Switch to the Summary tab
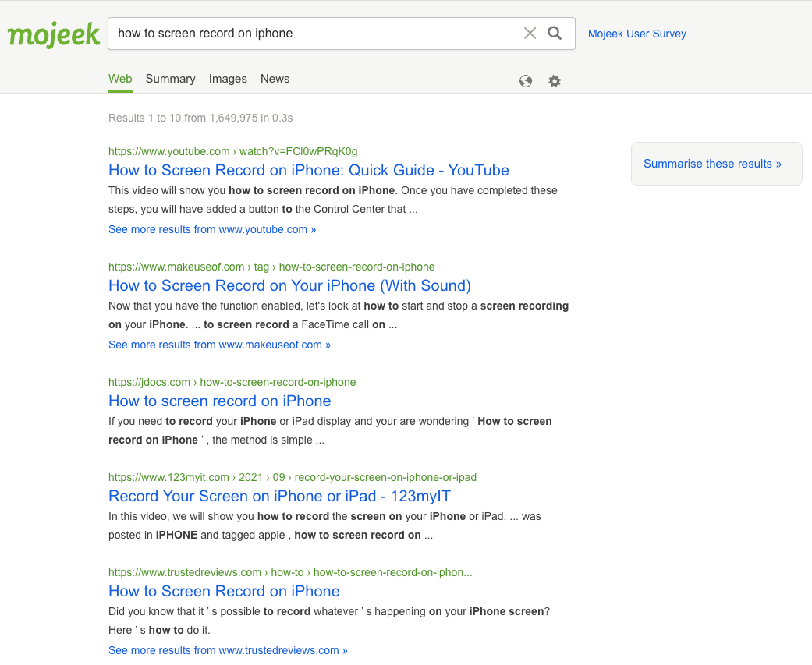Image resolution: width=812 pixels, height=665 pixels. 170,79
